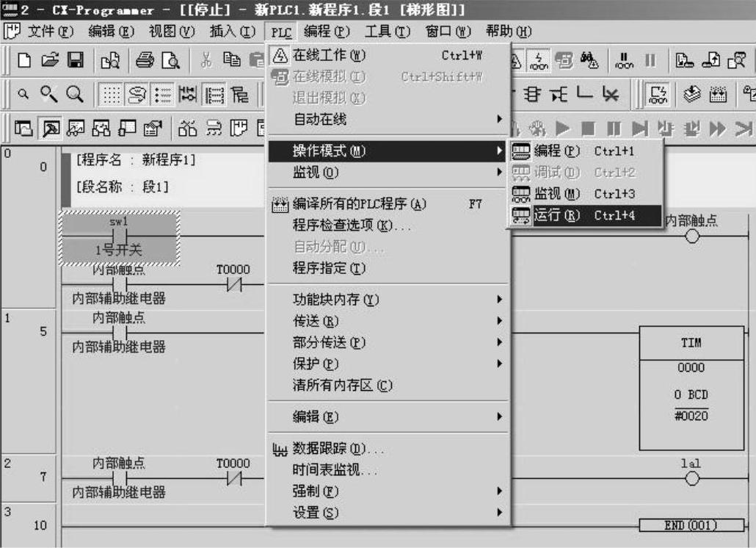Click the horizontal line drawing icon
Image resolution: width=756 pixels, height=548 pixels.
click(584, 93)
